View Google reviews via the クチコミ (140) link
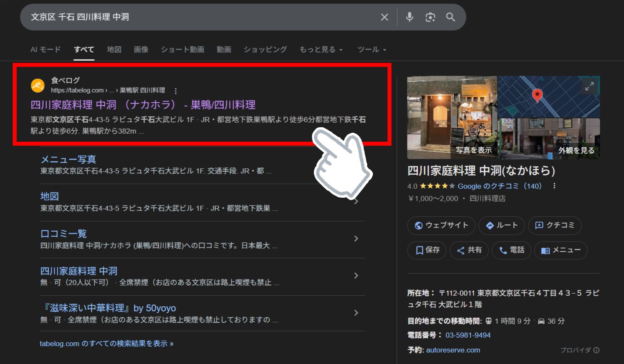624x364 pixels. coord(500,186)
